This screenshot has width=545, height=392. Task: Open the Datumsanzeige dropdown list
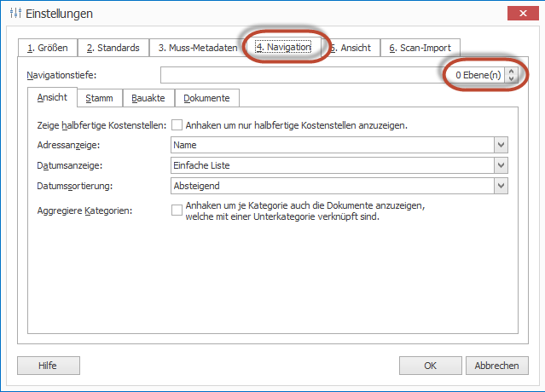[x=502, y=165]
